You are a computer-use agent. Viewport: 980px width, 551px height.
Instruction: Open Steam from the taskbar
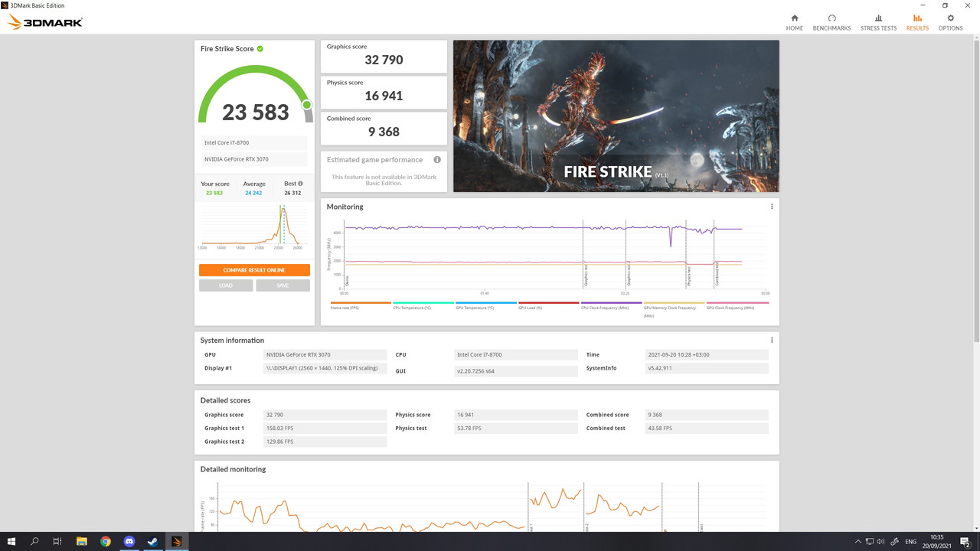point(152,541)
